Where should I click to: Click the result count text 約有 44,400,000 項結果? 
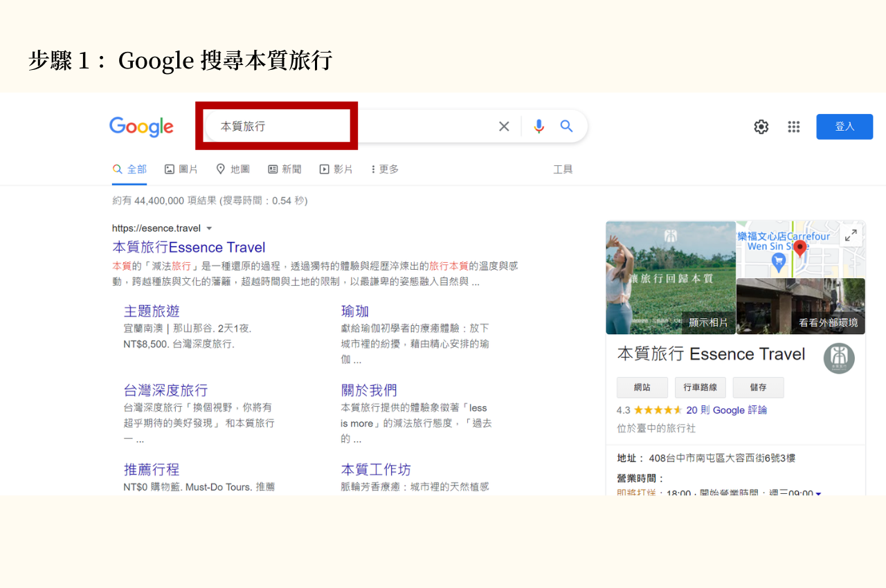point(165,201)
